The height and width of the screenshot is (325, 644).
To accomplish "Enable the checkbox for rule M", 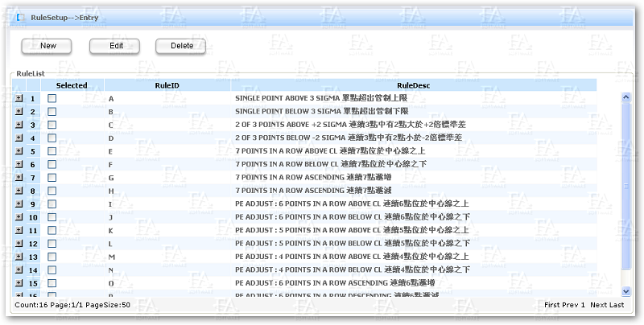I will (x=52, y=257).
